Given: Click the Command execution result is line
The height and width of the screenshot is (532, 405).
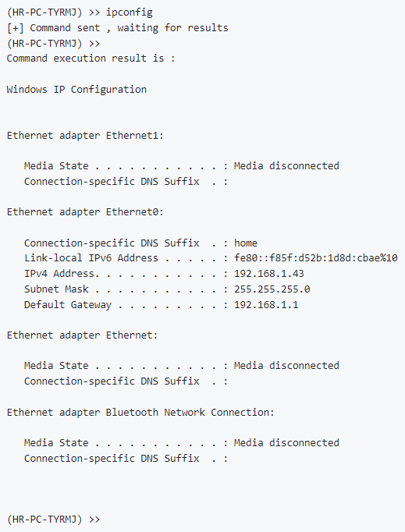Looking at the screenshot, I should (91, 59).
